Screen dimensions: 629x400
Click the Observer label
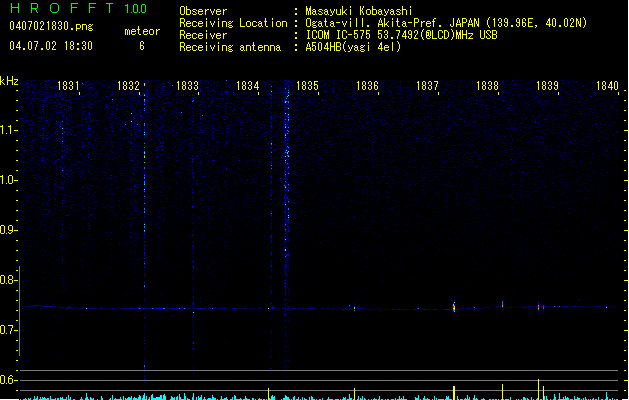coord(203,11)
